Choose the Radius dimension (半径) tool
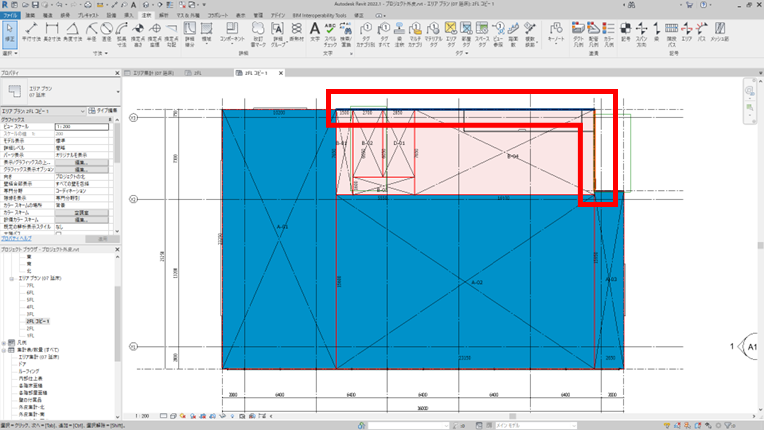764x430 pixels. [92, 32]
